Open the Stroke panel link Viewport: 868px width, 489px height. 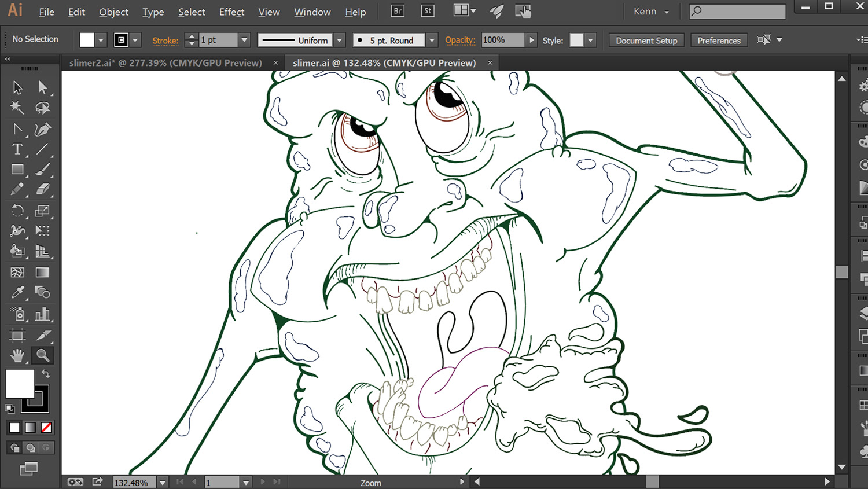coord(165,41)
